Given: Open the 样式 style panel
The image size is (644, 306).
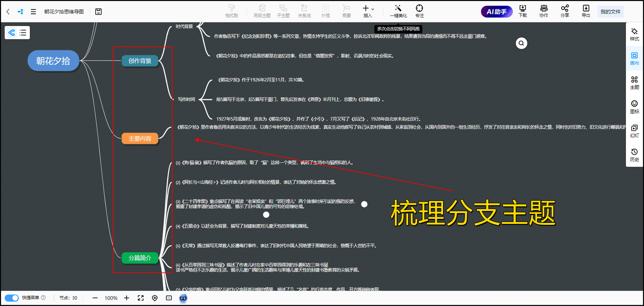Looking at the screenshot, I should tap(634, 34).
